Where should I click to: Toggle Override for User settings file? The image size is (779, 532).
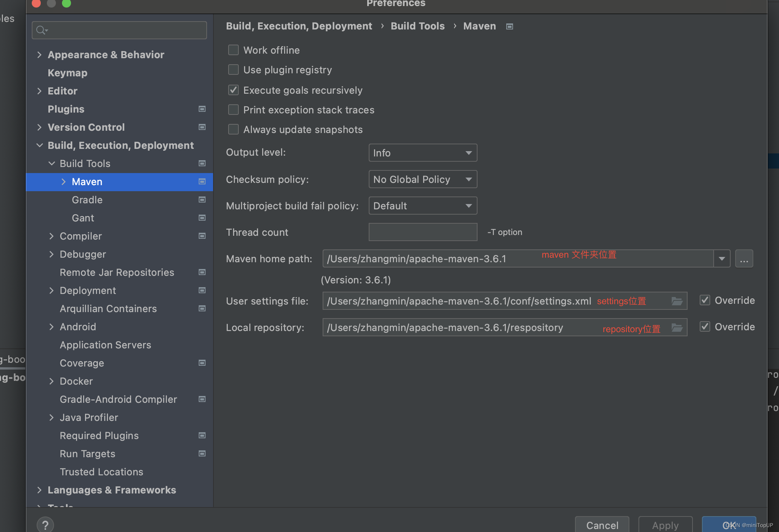(705, 300)
